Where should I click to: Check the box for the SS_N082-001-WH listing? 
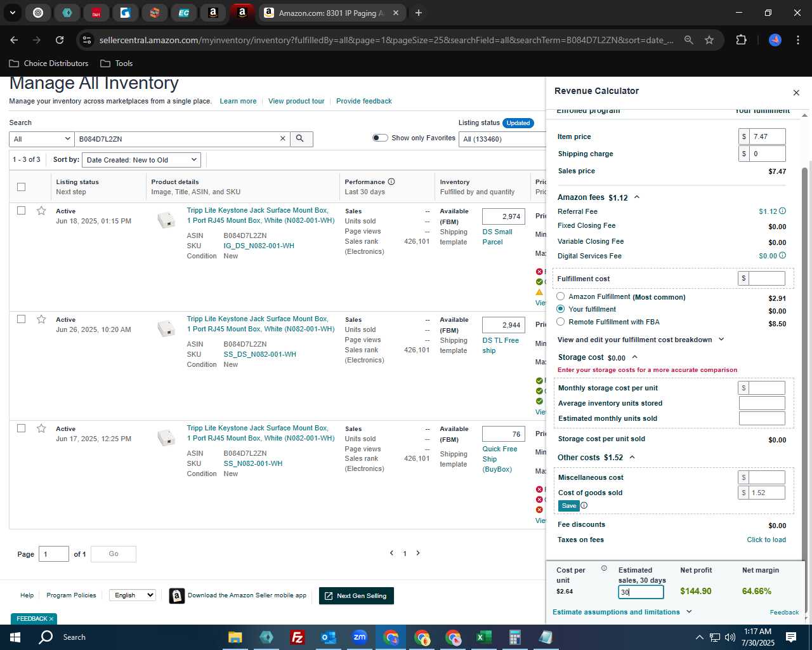coord(21,428)
